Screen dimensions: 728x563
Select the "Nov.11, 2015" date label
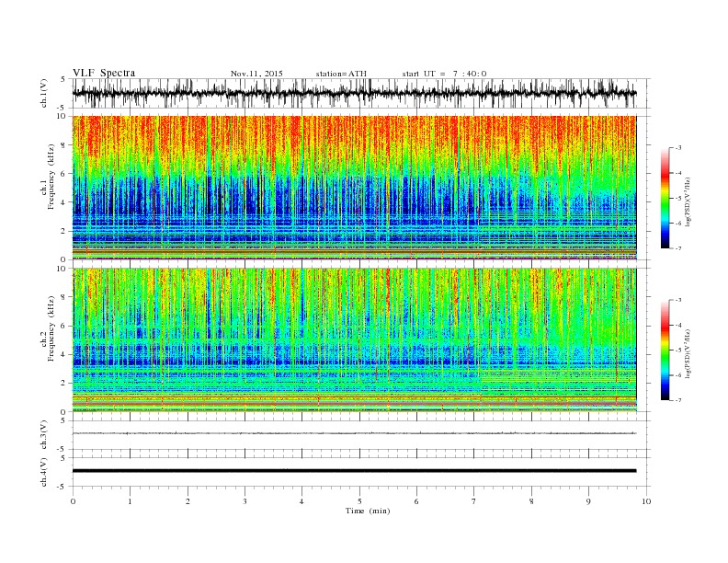[256, 74]
